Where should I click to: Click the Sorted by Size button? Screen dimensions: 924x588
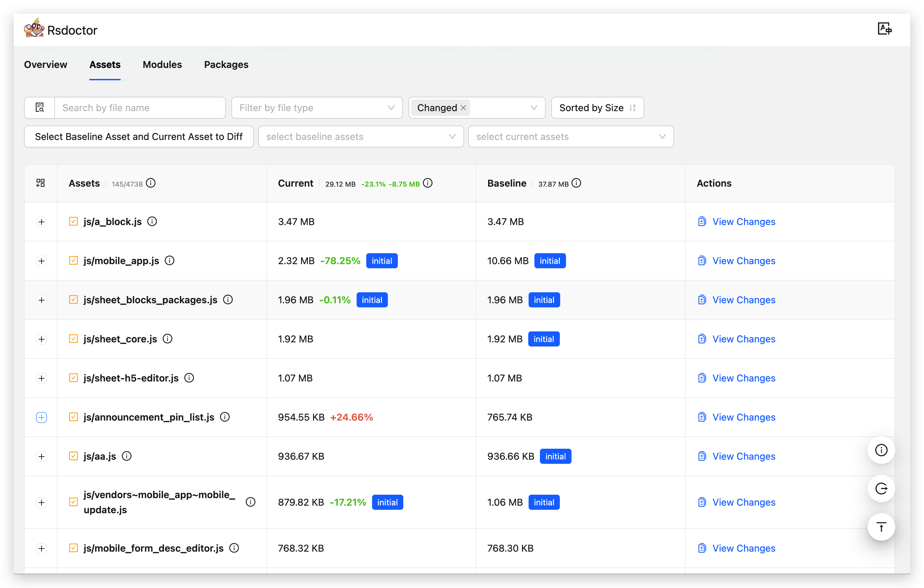click(597, 108)
